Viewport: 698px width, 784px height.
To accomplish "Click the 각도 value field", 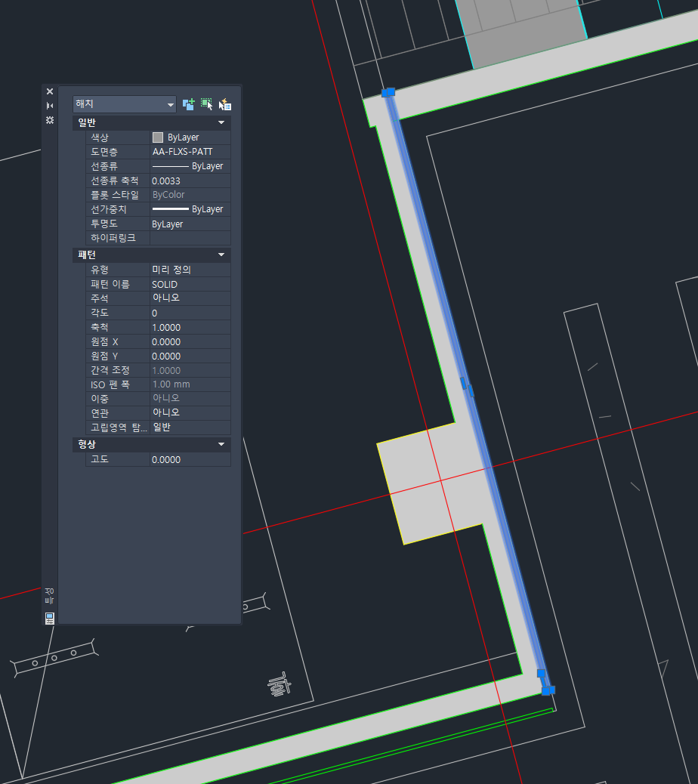I will point(190,313).
